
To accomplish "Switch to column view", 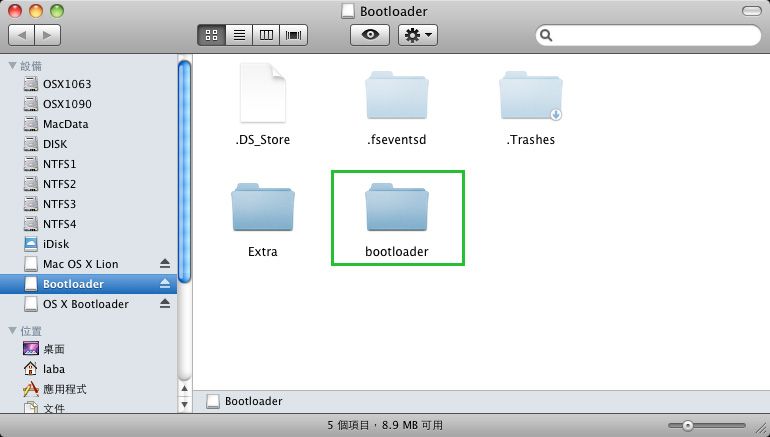I will (266, 35).
